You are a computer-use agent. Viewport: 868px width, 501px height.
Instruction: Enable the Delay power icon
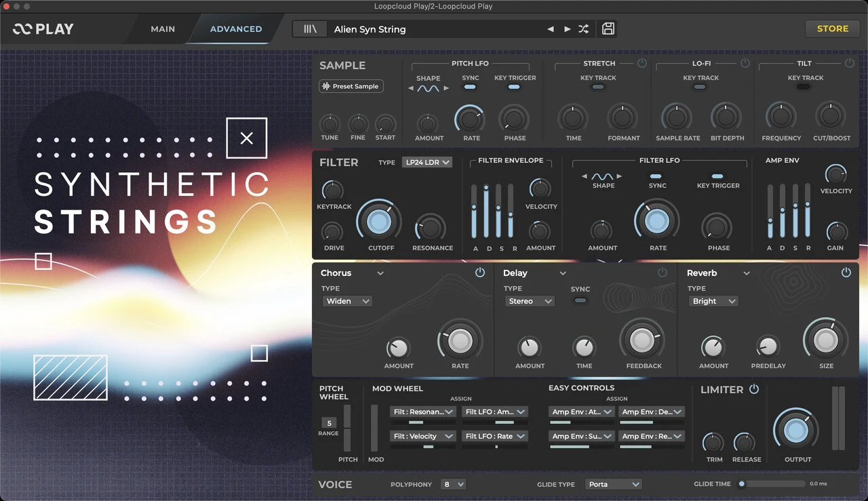663,273
